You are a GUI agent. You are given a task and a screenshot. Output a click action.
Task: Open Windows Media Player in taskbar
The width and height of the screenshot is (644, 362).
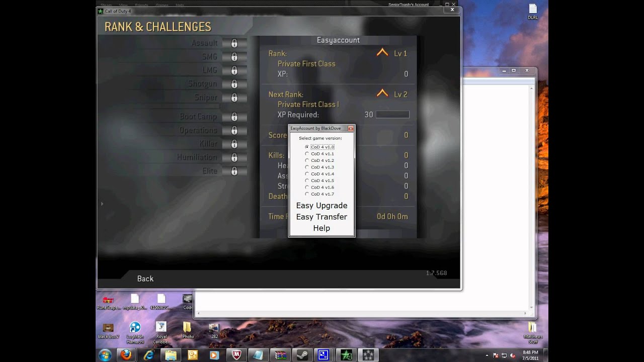[x=214, y=355]
